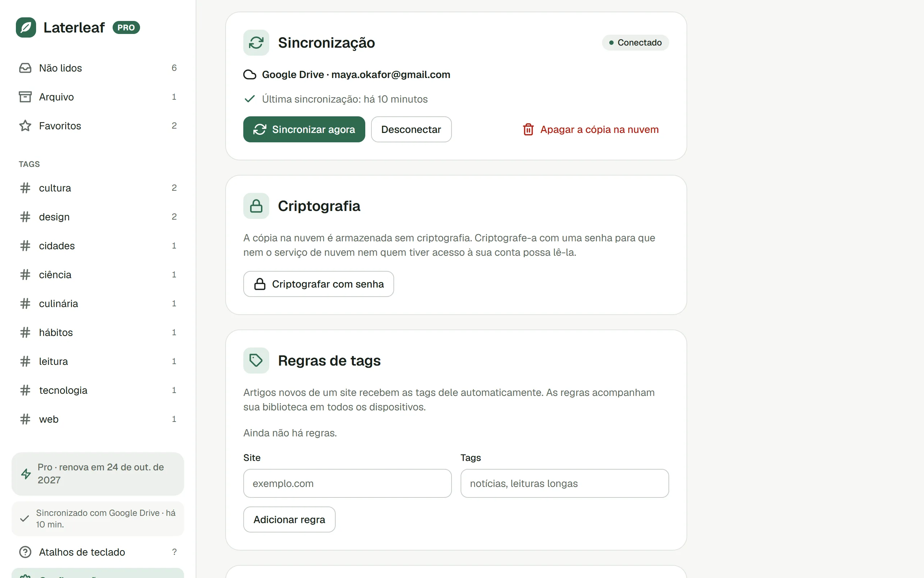
Task: Open Atalhos de teclado help
Action: tap(98, 552)
